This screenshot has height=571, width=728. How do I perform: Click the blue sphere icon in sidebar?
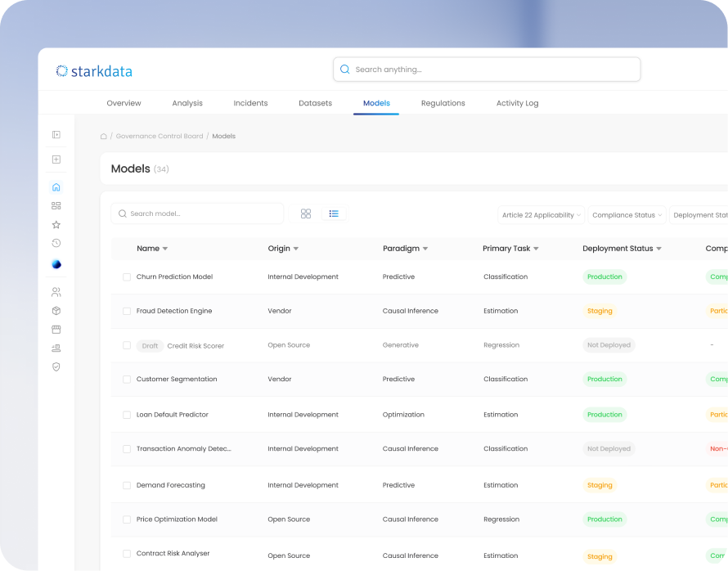[x=56, y=264]
